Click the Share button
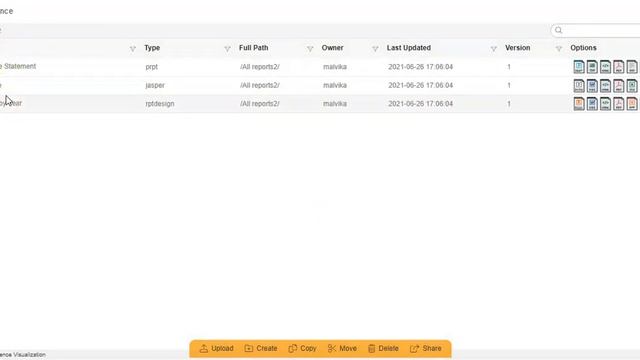This screenshot has width=640, height=360. tap(426, 349)
